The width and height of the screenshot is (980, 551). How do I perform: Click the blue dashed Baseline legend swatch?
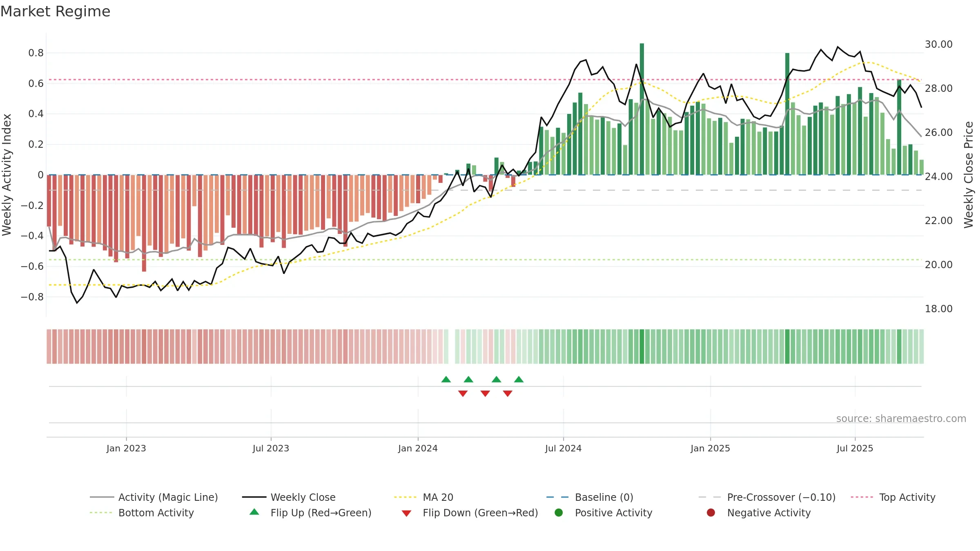[x=557, y=497]
